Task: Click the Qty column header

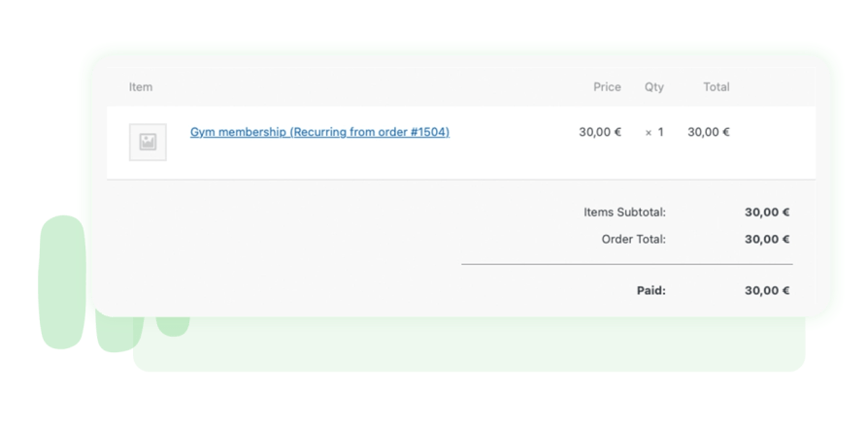Action: [x=654, y=87]
